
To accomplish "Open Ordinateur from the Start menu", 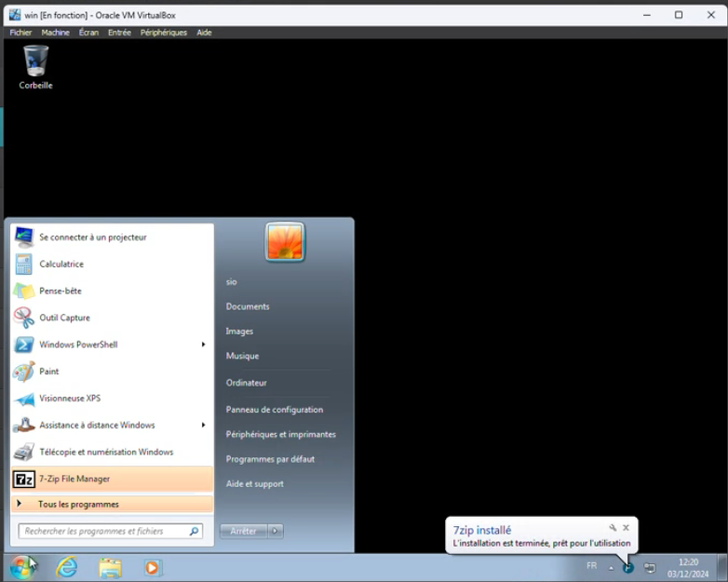I will click(x=247, y=383).
